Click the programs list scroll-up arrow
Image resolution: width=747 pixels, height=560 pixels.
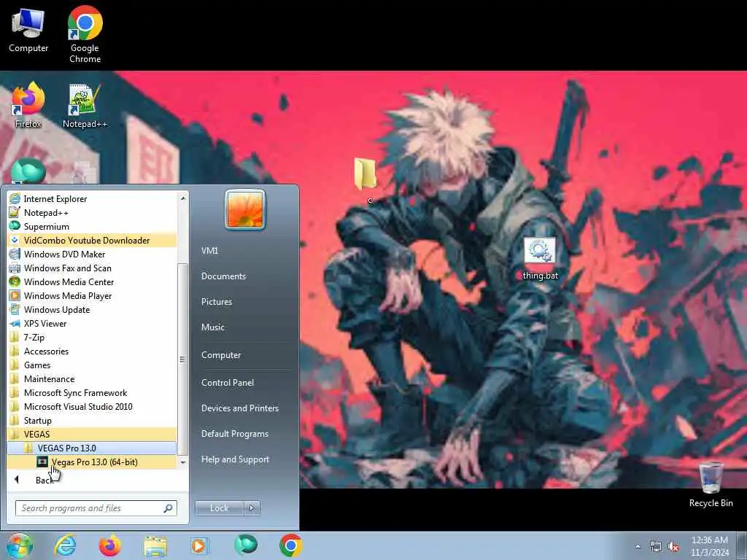183,197
